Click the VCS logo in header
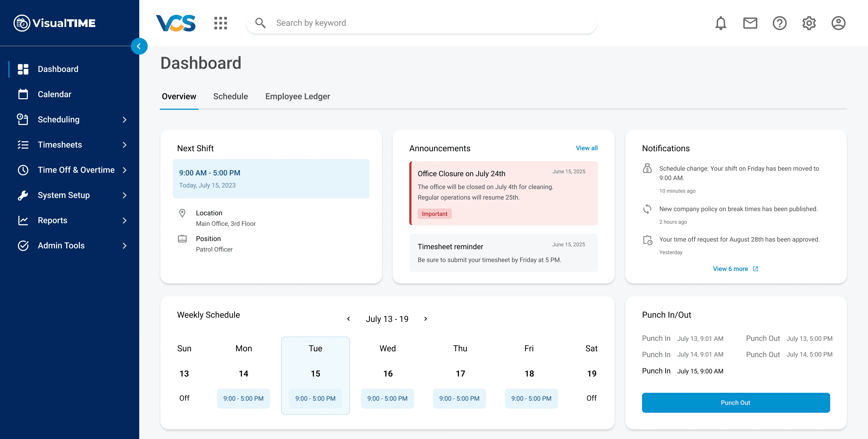 pyautogui.click(x=175, y=23)
